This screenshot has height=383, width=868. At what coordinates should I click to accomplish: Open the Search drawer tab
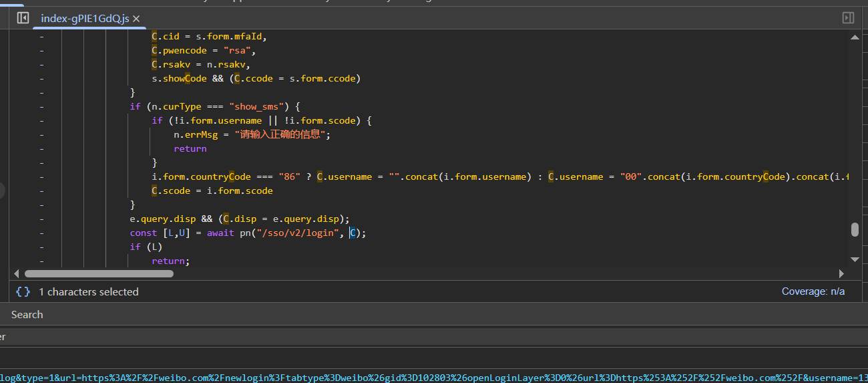pyautogui.click(x=27, y=314)
